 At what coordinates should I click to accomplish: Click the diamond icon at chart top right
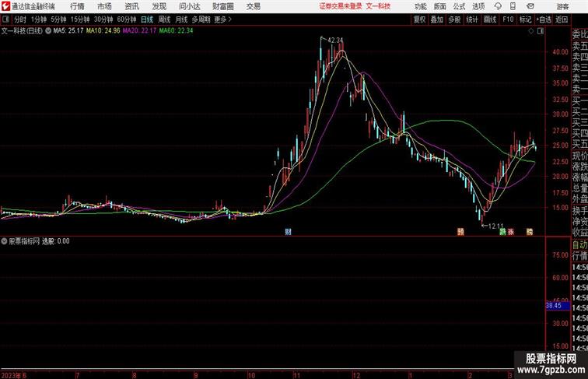(531, 31)
